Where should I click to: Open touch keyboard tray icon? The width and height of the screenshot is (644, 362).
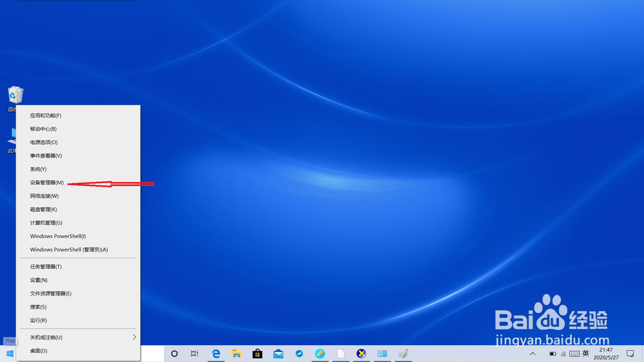pyautogui.click(x=575, y=354)
